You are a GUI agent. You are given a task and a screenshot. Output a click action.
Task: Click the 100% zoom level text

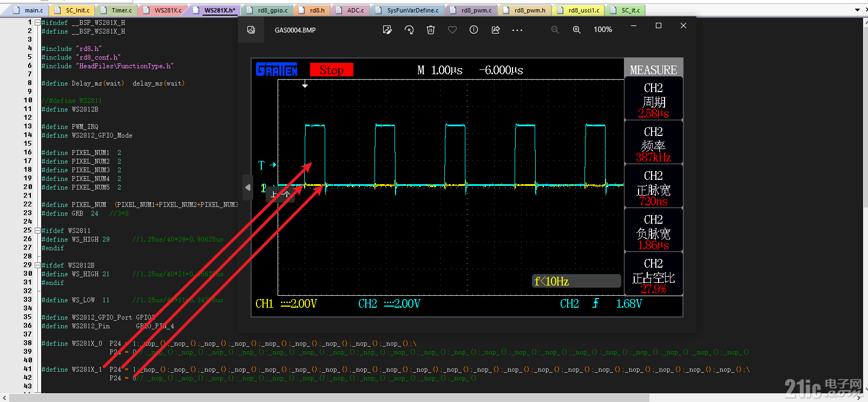603,30
